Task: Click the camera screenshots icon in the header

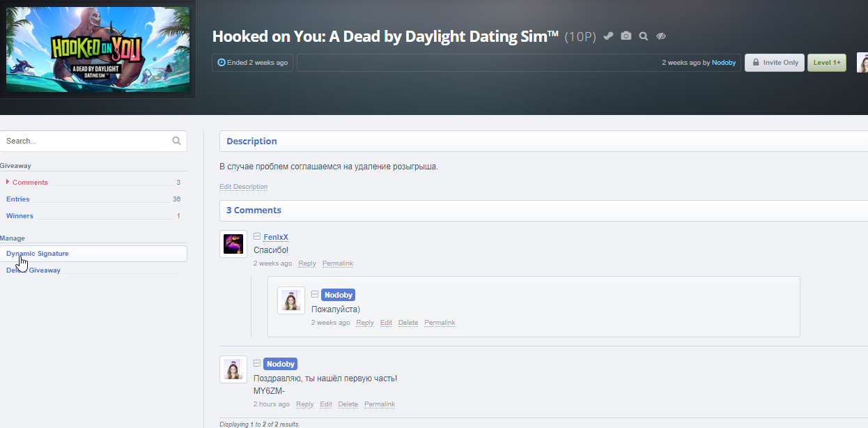Action: tap(626, 36)
